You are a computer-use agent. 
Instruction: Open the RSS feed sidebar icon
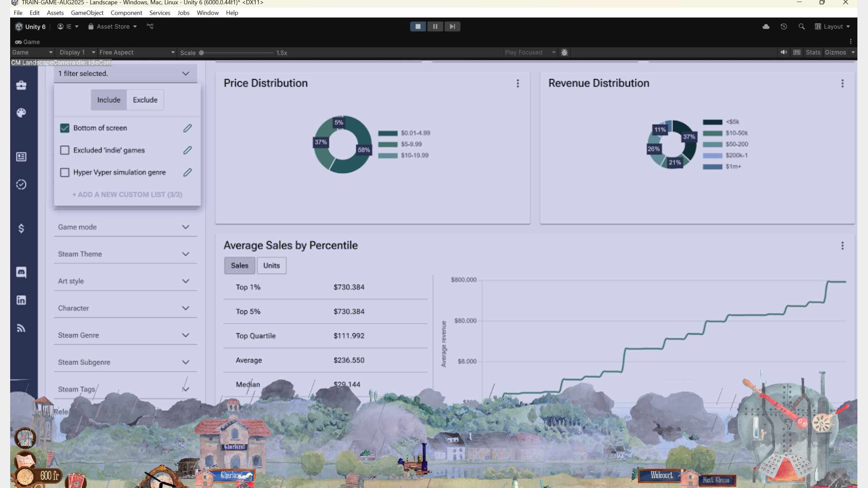tap(21, 328)
